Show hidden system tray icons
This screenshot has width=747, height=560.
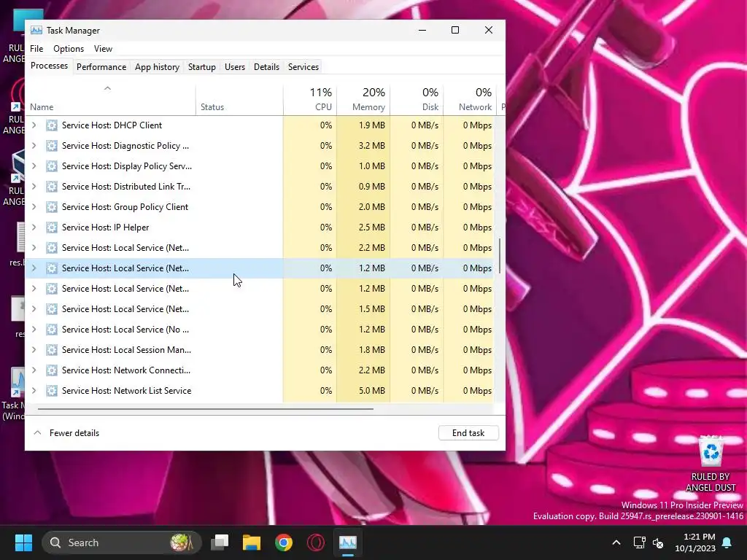point(616,542)
